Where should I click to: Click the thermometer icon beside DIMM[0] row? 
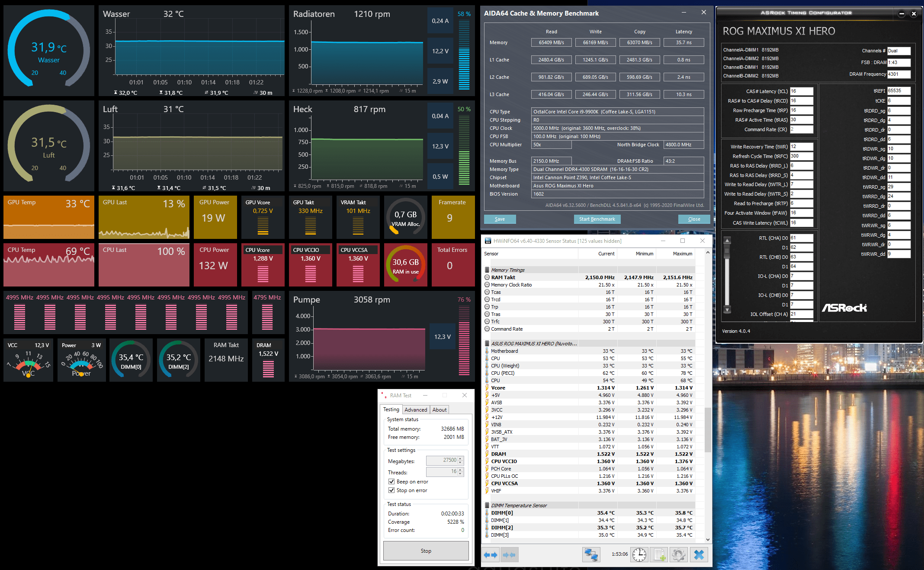[x=487, y=513]
